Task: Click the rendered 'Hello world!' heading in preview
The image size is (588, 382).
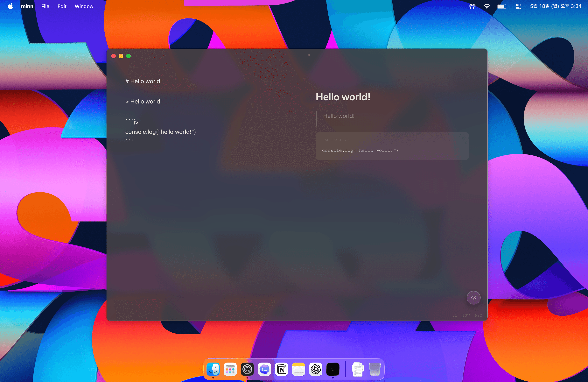Action: coord(343,97)
